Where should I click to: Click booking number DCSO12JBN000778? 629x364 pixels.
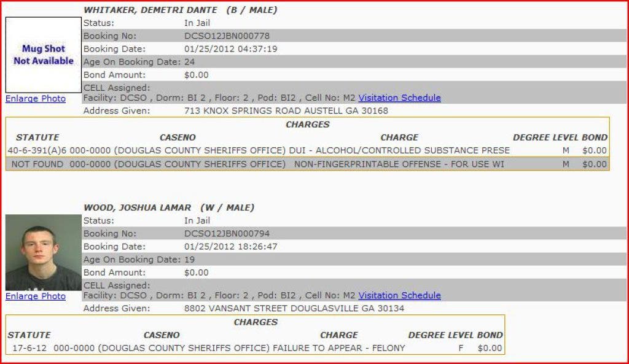pyautogui.click(x=227, y=36)
